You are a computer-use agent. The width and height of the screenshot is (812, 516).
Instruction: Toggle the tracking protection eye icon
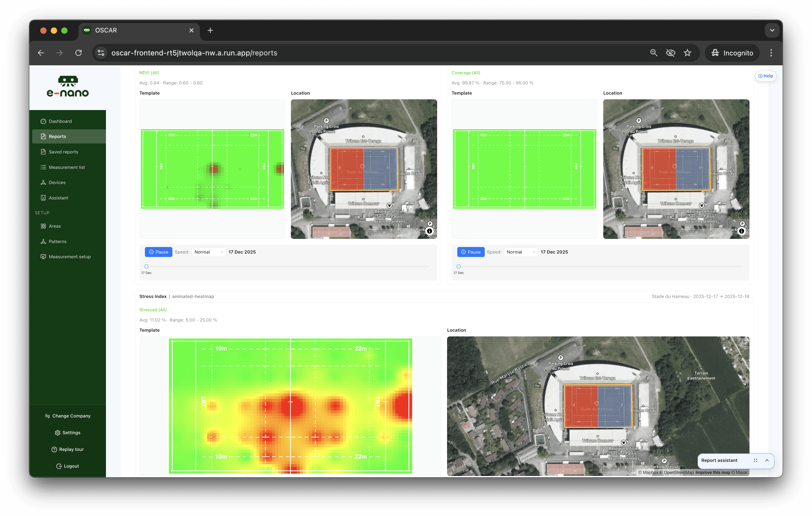tap(670, 53)
